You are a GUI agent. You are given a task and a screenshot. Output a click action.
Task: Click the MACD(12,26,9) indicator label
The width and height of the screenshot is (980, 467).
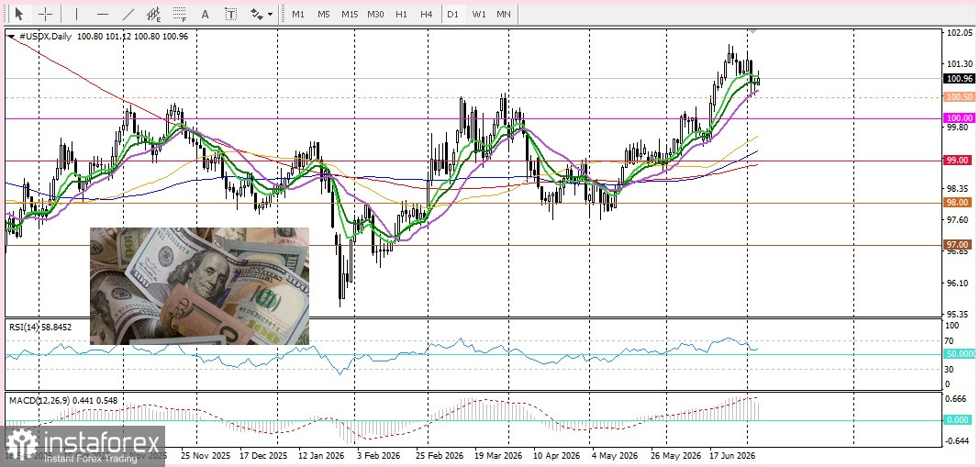tap(62, 400)
